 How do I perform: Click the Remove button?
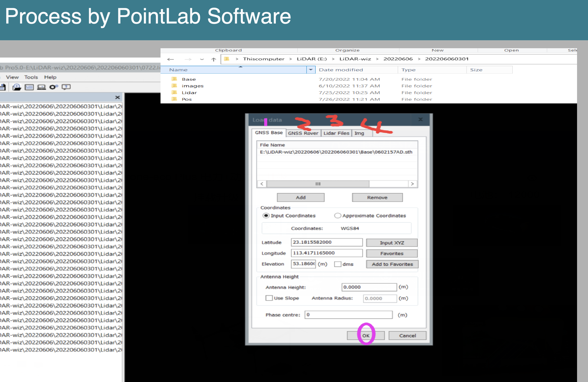click(377, 198)
